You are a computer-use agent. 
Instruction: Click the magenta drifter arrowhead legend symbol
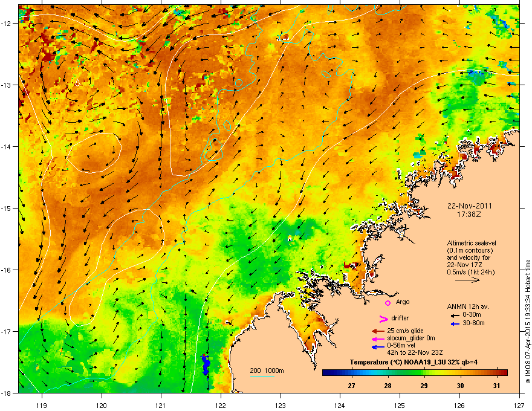383,319
